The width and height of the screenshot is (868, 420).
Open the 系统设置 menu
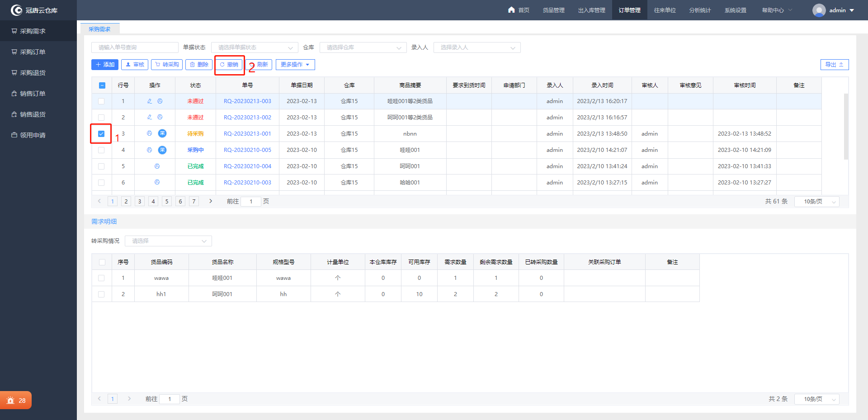coord(736,10)
